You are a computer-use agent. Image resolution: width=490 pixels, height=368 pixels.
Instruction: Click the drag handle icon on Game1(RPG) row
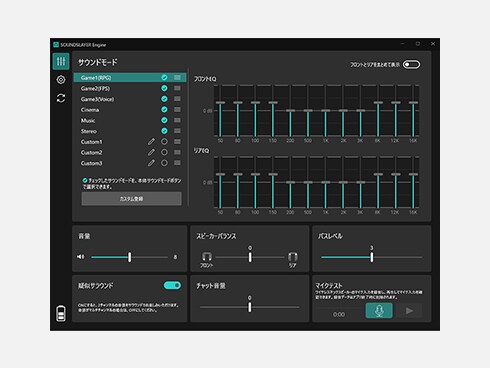point(177,77)
